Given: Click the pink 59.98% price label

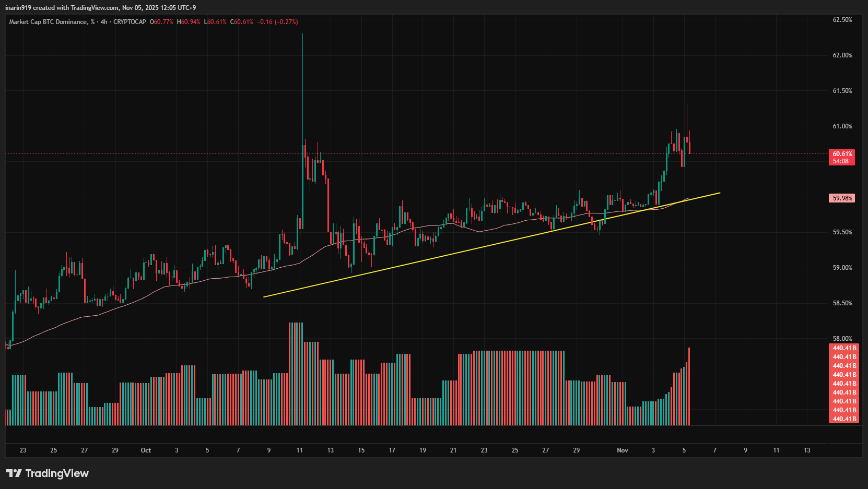Looking at the screenshot, I should [841, 198].
